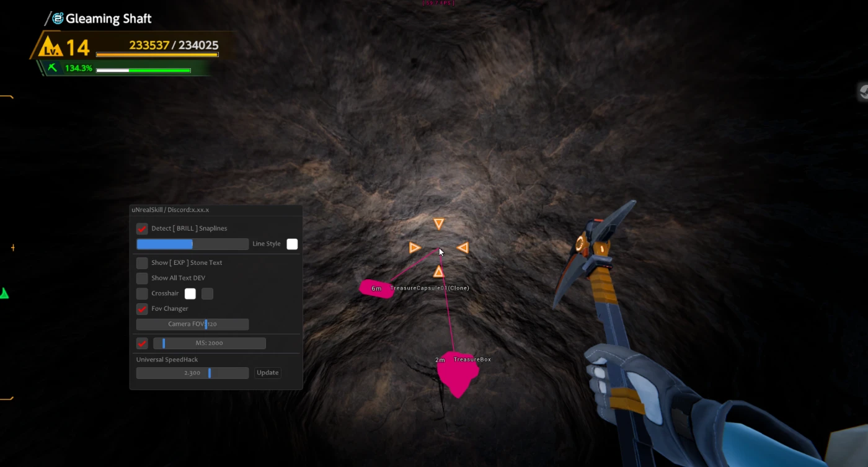Click the "134.3%" pickaxe percentage
This screenshot has height=467, width=868.
click(x=79, y=68)
